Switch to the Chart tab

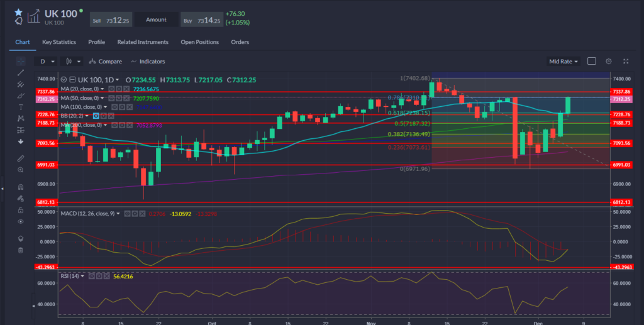point(23,42)
